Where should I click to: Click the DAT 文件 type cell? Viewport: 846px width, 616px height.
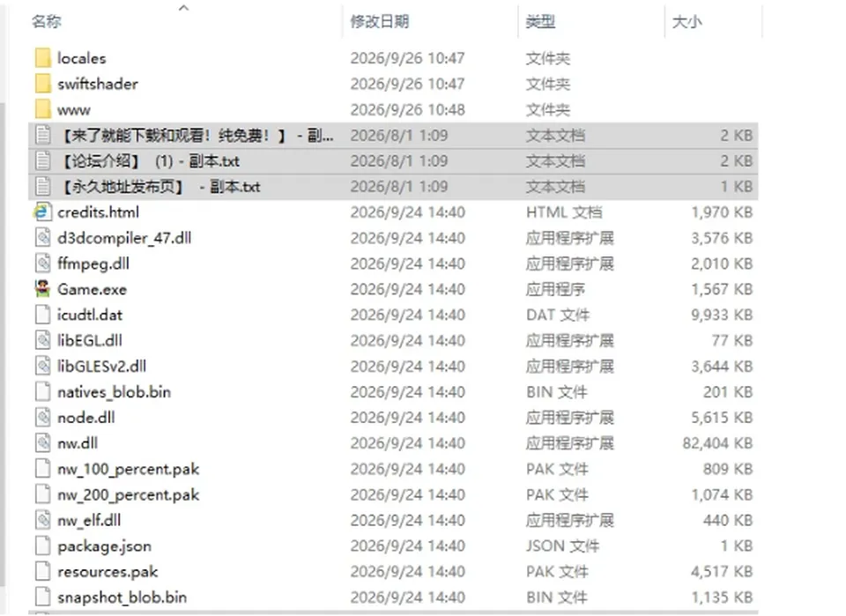pyautogui.click(x=558, y=315)
